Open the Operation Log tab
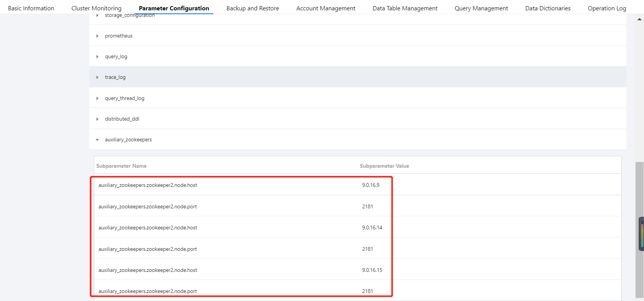Screen dimensions: 644x301 coord(607,8)
